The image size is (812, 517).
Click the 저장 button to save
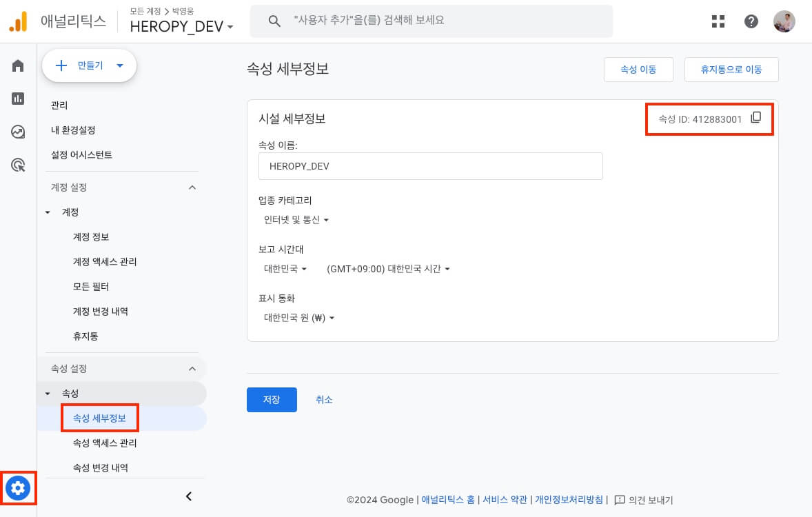271,399
